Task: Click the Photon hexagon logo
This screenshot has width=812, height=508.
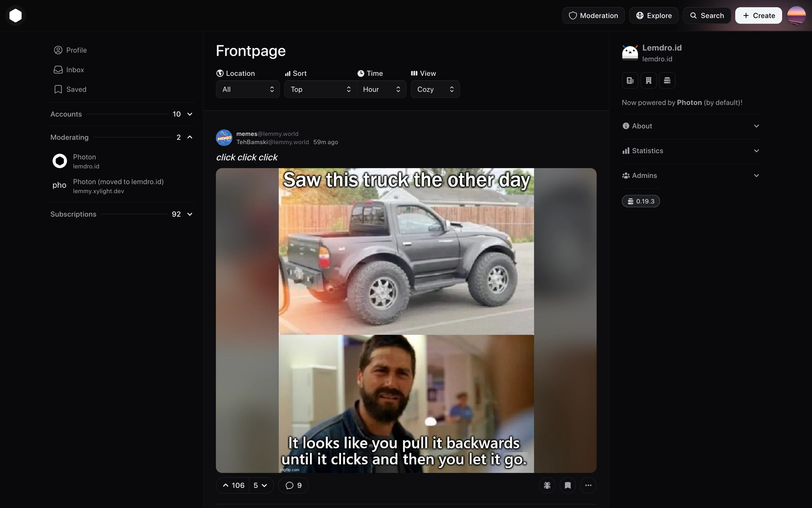Action: tap(15, 15)
